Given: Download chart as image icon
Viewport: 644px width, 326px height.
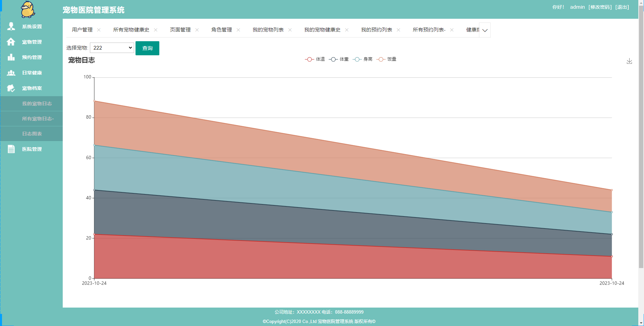Looking at the screenshot, I should pos(629,61).
